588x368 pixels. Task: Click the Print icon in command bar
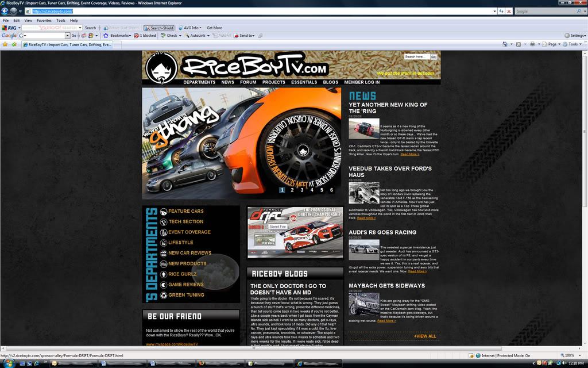532,44
